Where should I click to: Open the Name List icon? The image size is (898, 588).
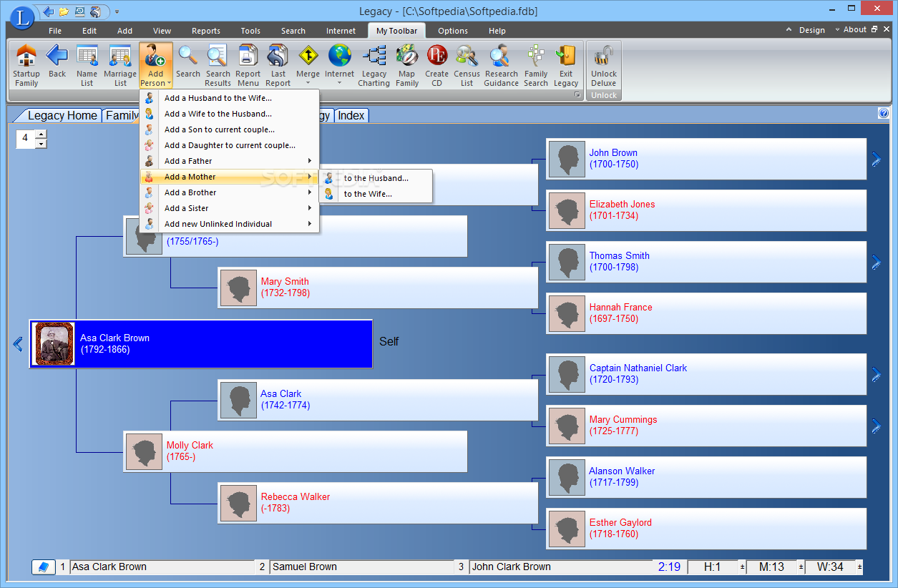[87, 65]
